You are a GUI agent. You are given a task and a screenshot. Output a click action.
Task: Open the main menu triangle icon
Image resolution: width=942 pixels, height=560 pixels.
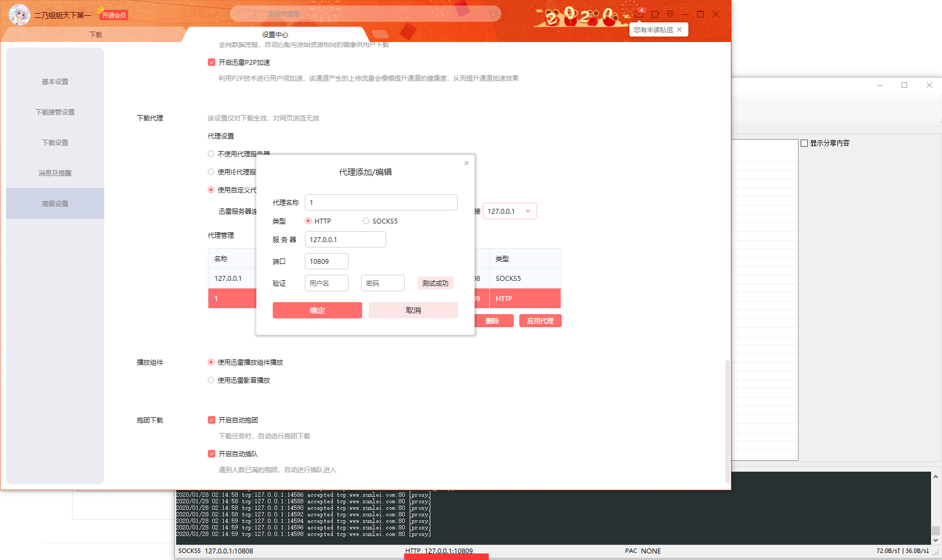click(670, 14)
